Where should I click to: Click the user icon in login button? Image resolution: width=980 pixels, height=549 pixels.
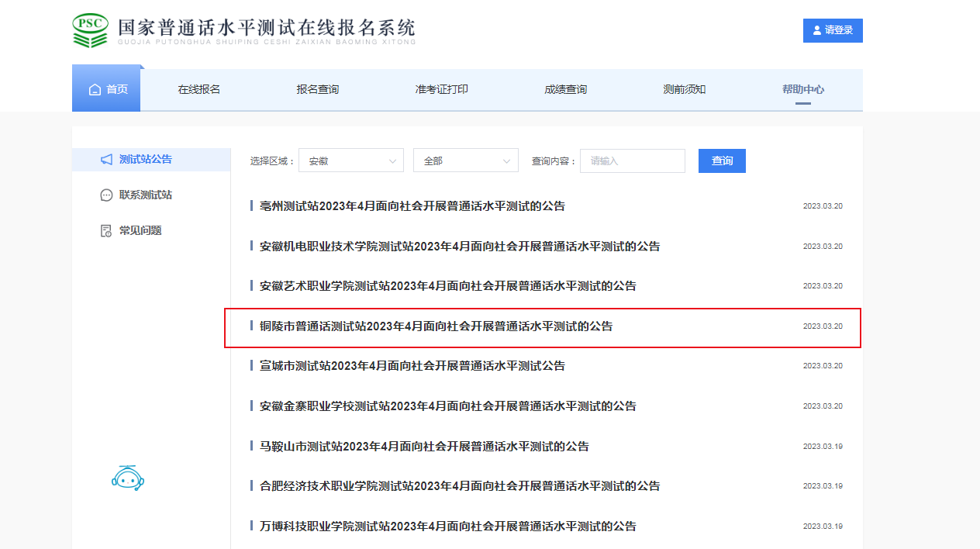(x=817, y=30)
